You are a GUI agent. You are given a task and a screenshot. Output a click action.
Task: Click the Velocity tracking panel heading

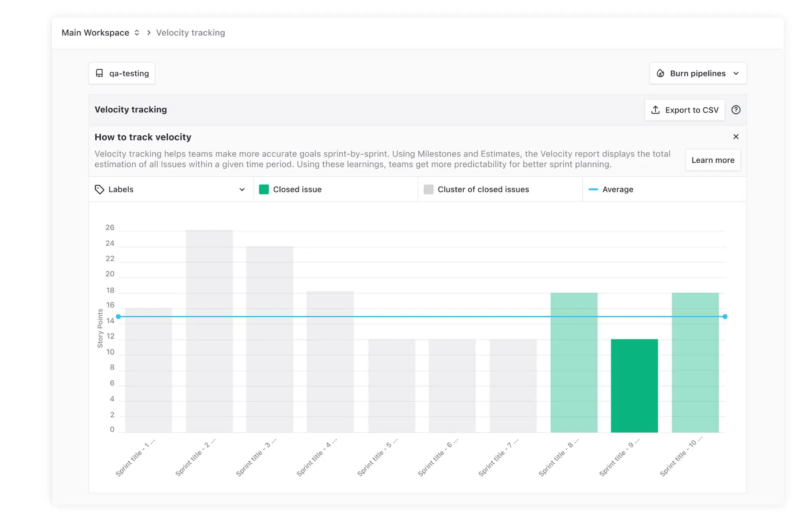pyautogui.click(x=131, y=109)
